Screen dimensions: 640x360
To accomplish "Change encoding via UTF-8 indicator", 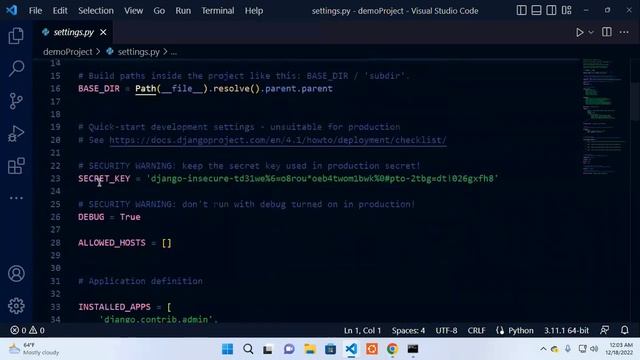I will (446, 330).
